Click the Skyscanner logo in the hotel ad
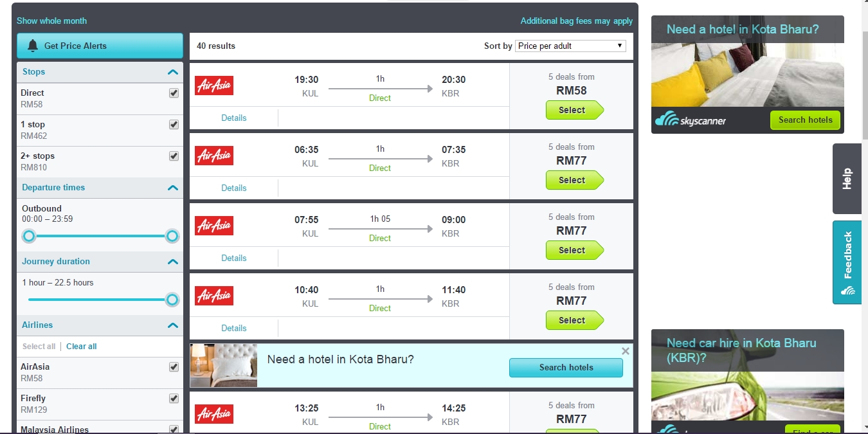 [689, 120]
